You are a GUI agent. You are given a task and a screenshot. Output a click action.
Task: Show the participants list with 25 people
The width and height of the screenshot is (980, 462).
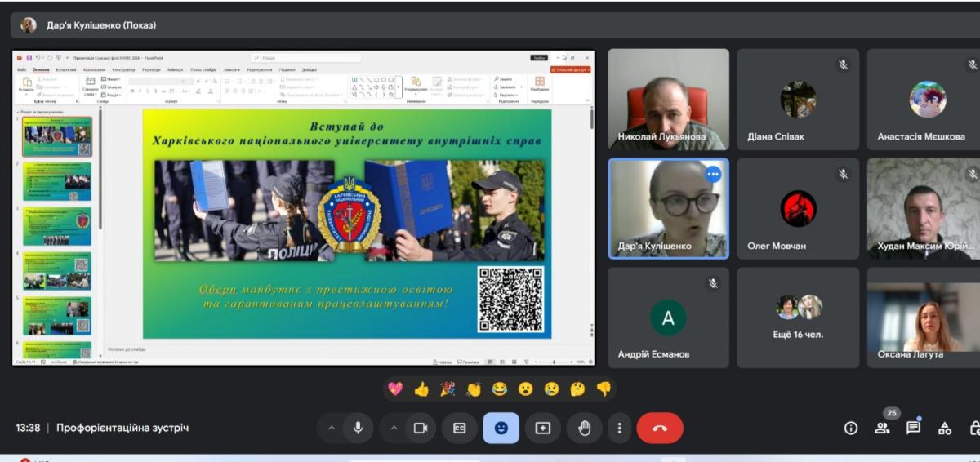tap(882, 428)
